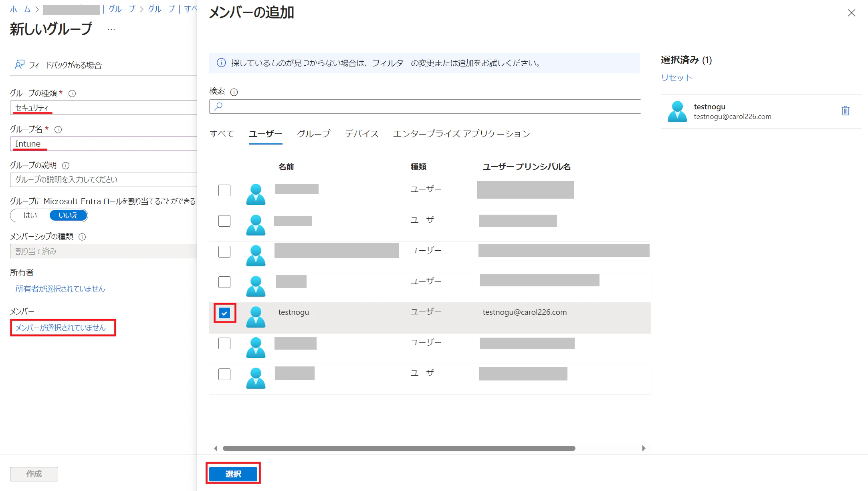Click the testnogu avatar in the selected pane

pos(677,112)
